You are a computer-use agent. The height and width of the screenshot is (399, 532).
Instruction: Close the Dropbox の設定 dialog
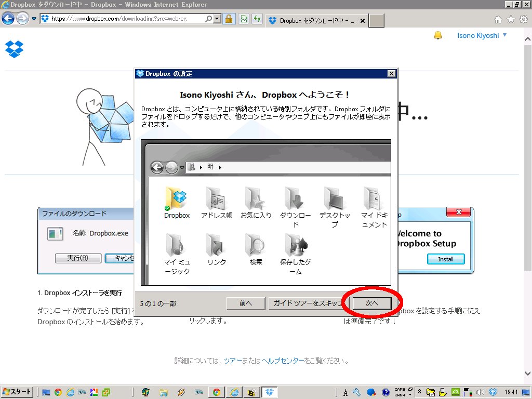tap(392, 74)
